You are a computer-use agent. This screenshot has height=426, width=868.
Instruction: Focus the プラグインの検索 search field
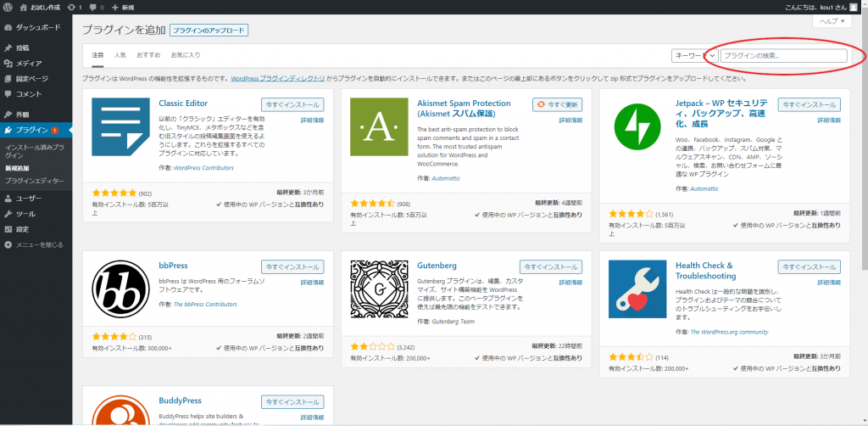pyautogui.click(x=783, y=56)
